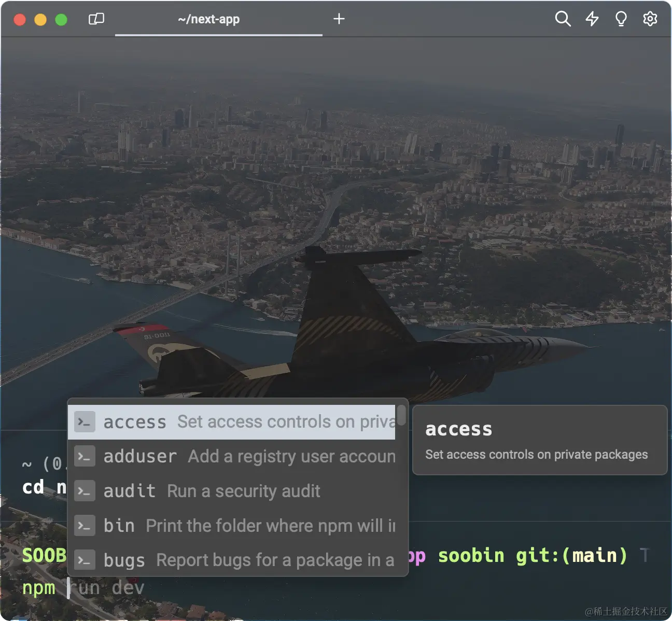This screenshot has width=672, height=621.
Task: Select the access suggestion
Action: (232, 422)
